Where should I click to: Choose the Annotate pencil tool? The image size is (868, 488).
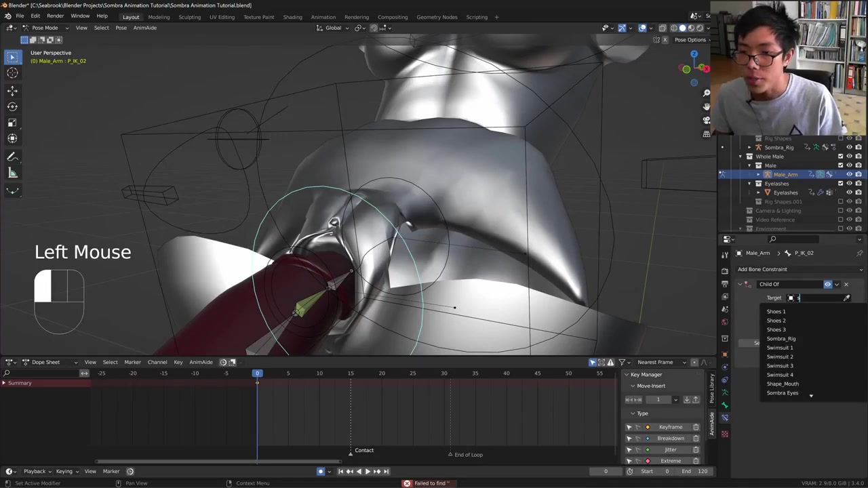tap(12, 157)
